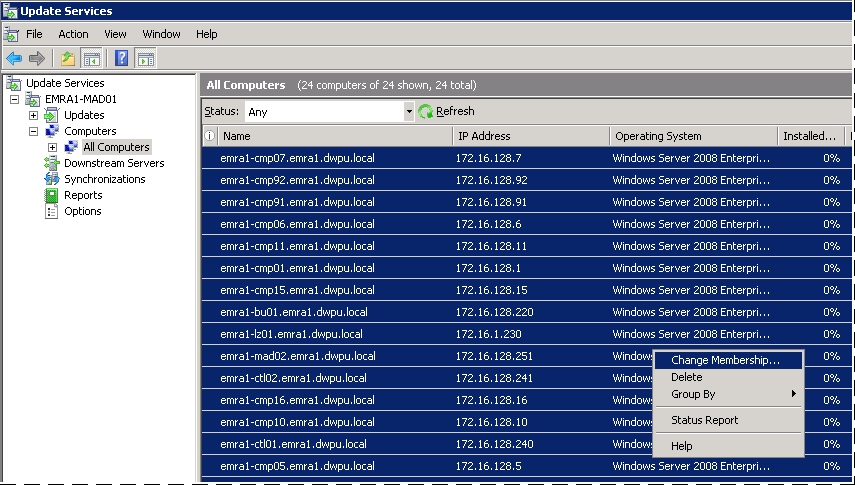Click the Up one level folder icon
Viewport: 855px width, 485px height.
coord(68,58)
